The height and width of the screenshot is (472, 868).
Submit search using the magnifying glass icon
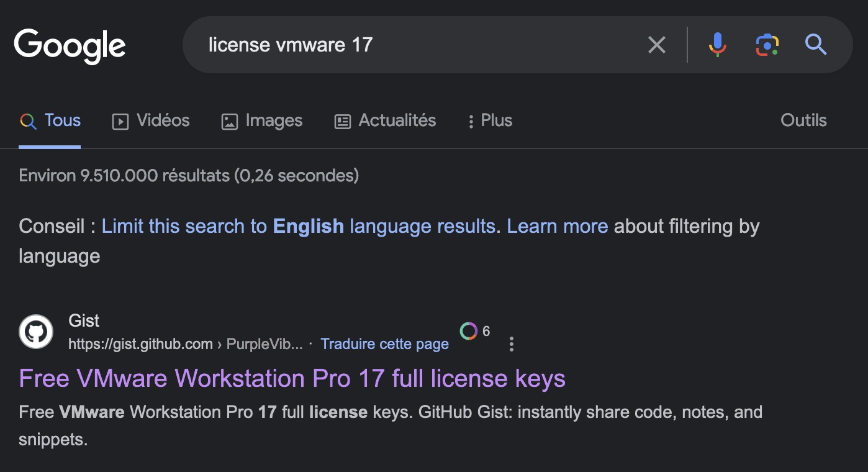click(815, 45)
